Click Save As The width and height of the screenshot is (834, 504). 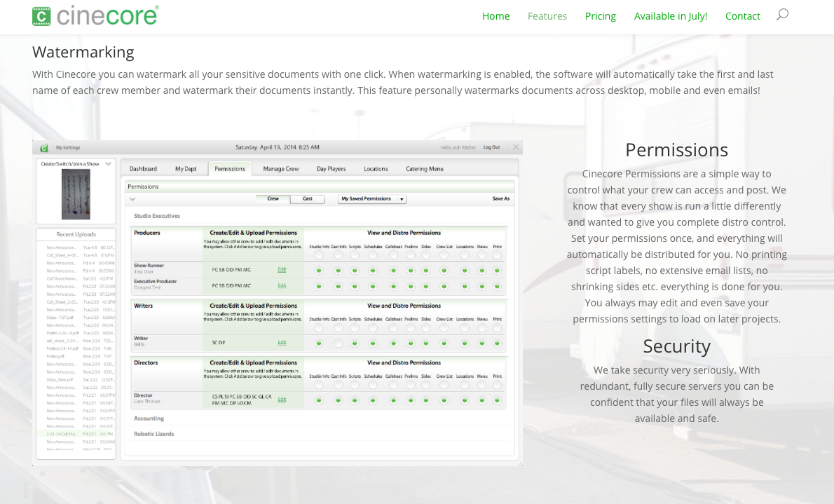point(500,198)
